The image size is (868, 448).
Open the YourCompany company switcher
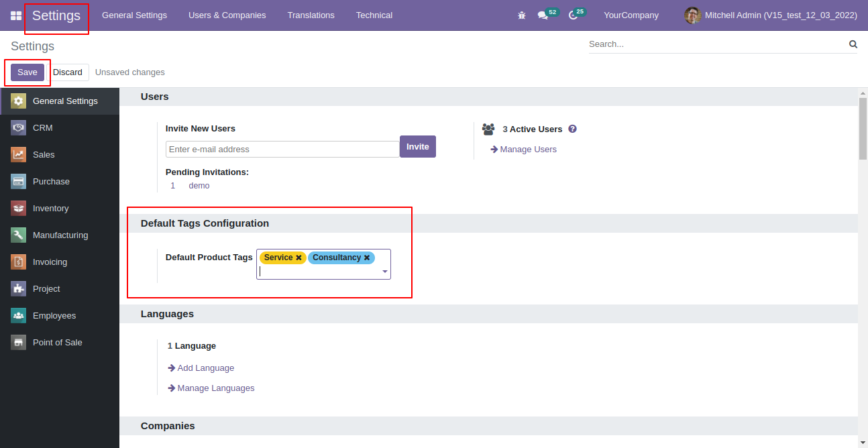631,15
